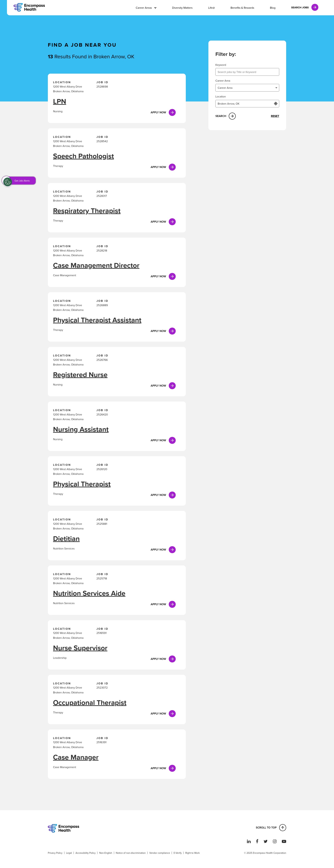
Task: Click the LinkedIn icon in footer
Action: [248, 841]
